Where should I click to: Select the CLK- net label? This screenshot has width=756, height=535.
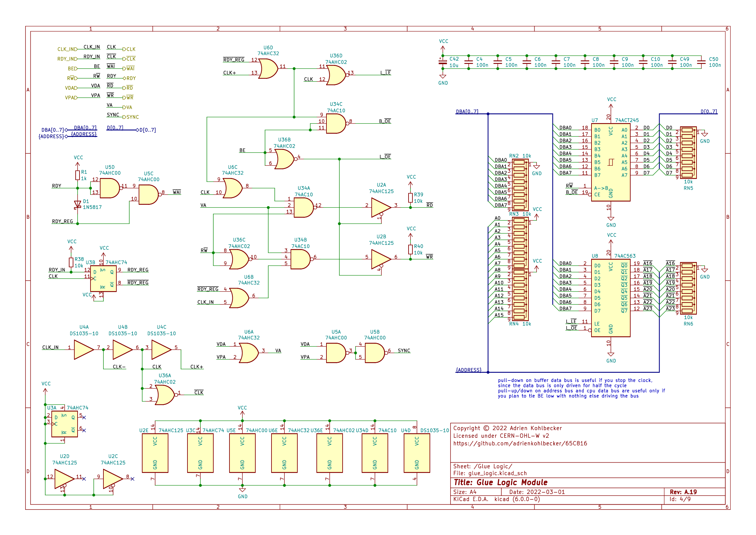pyautogui.click(x=119, y=367)
